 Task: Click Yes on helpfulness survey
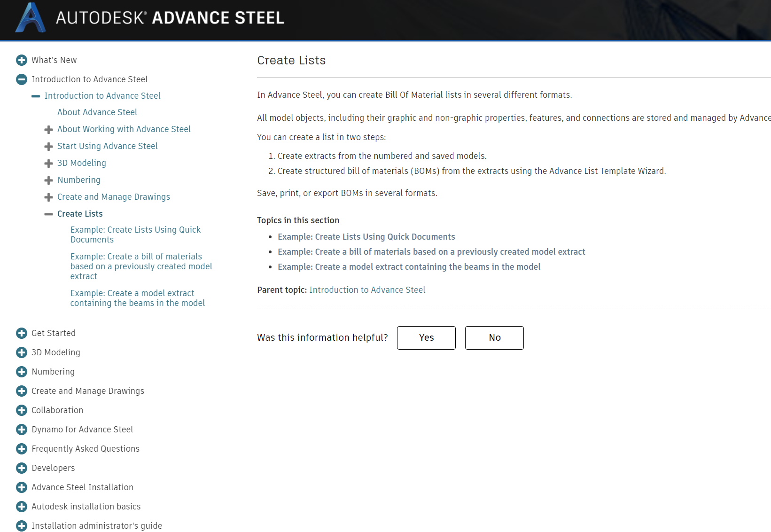coord(426,337)
